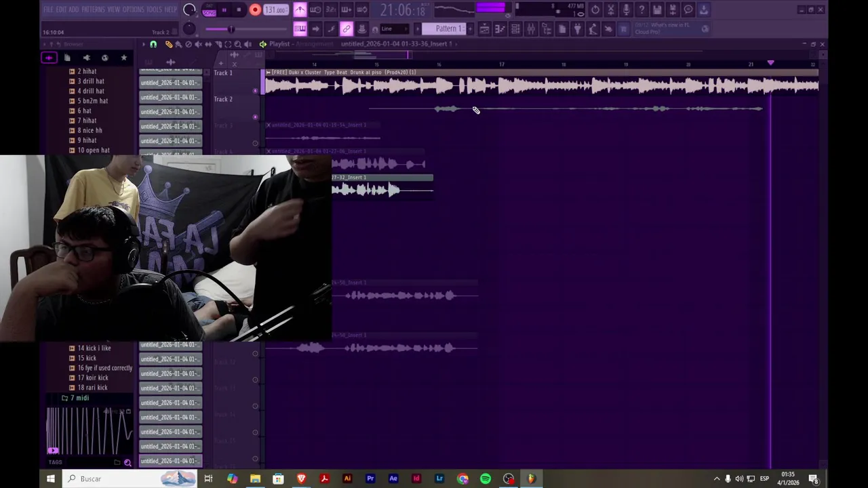Open the VIEW menu

(x=114, y=9)
